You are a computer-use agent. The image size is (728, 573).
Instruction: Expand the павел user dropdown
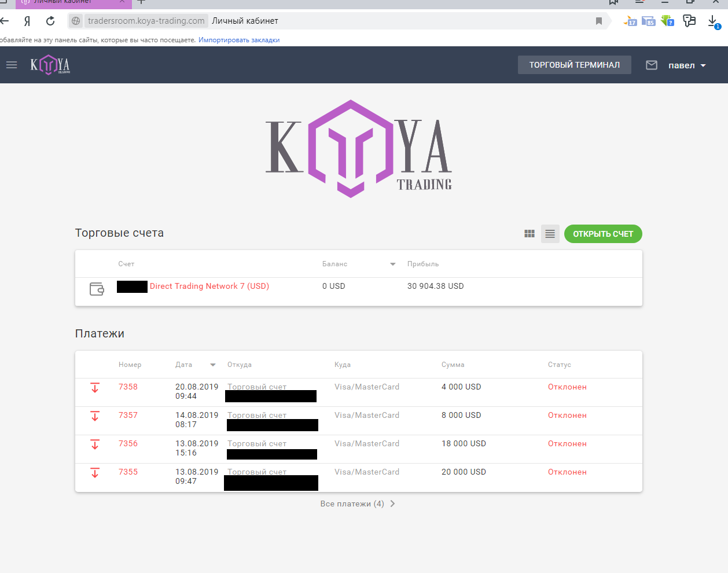[687, 65]
